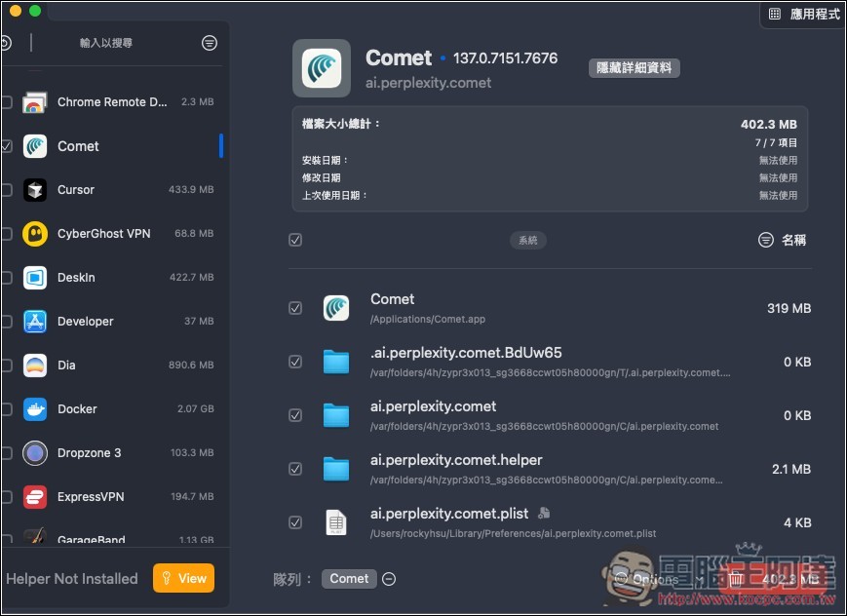The height and width of the screenshot is (616, 847).
Task: Click the 安裝日期 label
Action: pos(326,161)
